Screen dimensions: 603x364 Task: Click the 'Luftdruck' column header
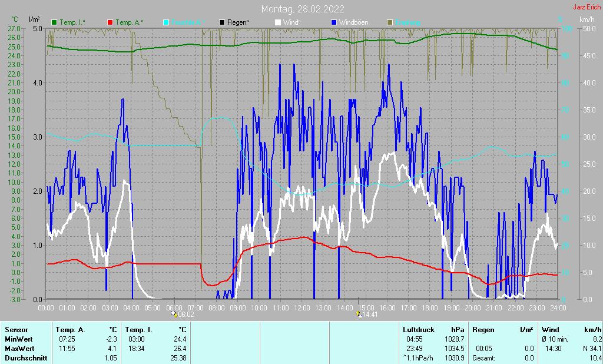[x=419, y=330]
